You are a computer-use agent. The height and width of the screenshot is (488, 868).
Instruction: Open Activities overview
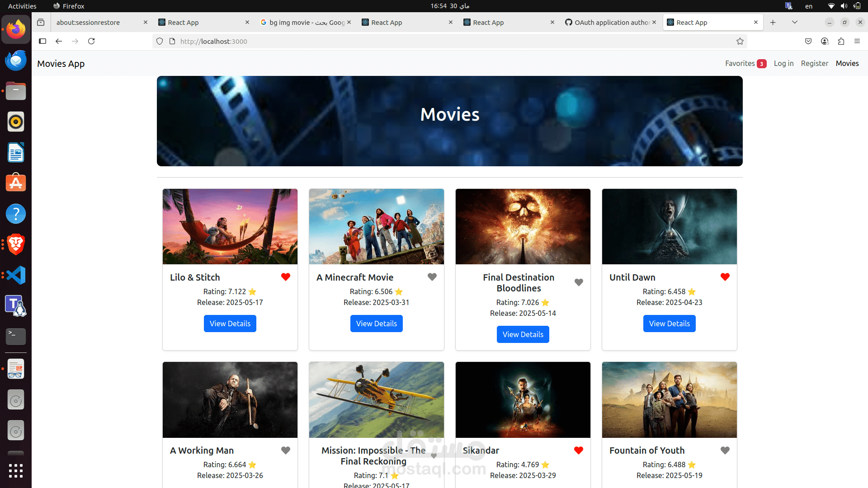(22, 6)
